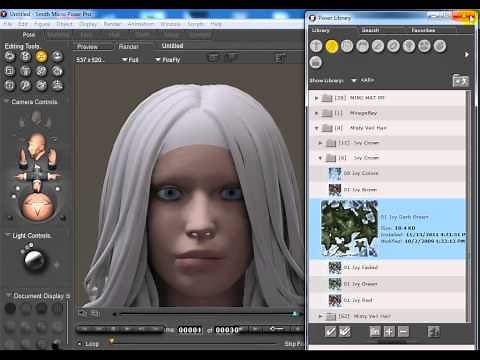Select the highlighted yellow Translate/Pull tool

pyautogui.click(x=41, y=57)
